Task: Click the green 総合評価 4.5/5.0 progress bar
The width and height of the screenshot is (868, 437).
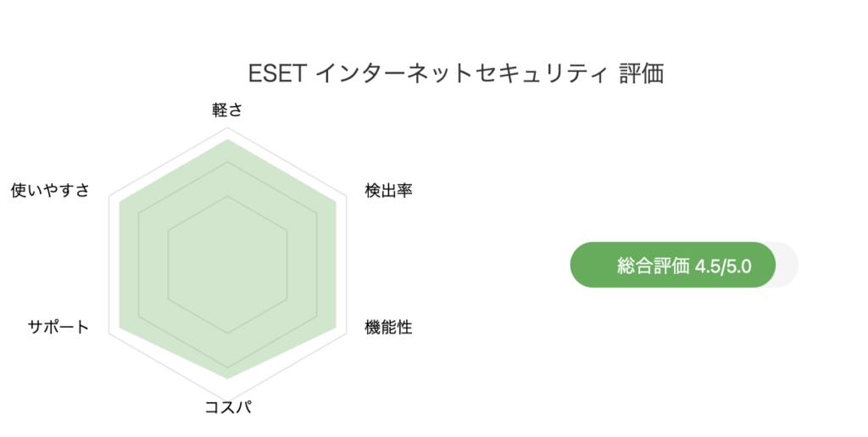Action: [x=672, y=265]
